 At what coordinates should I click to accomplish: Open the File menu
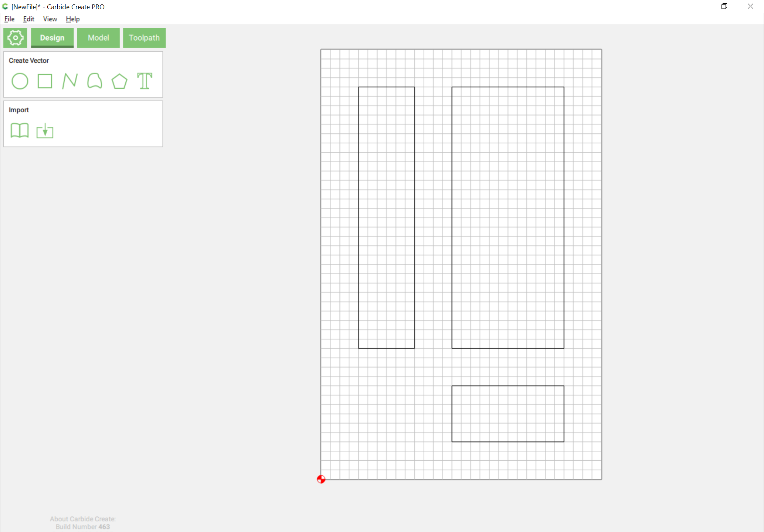pyautogui.click(x=9, y=19)
